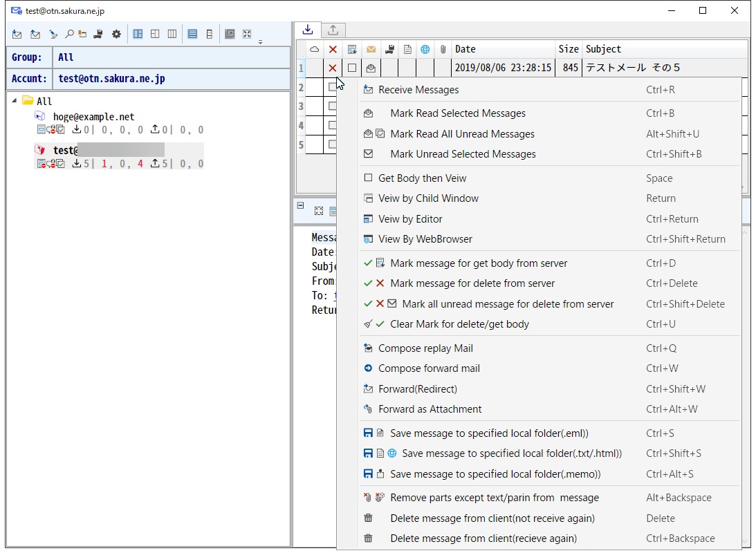Collapse the preview pane with the minus box
This screenshot has height=553, width=756.
click(300, 205)
